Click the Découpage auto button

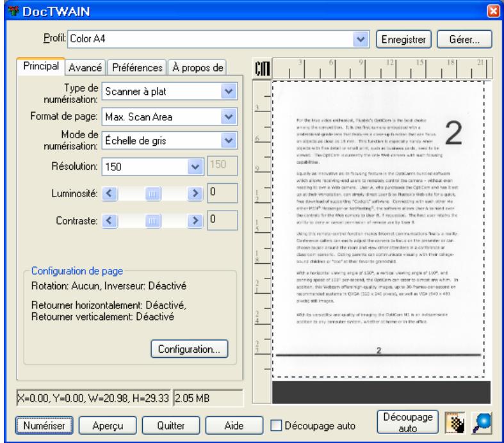click(407, 422)
